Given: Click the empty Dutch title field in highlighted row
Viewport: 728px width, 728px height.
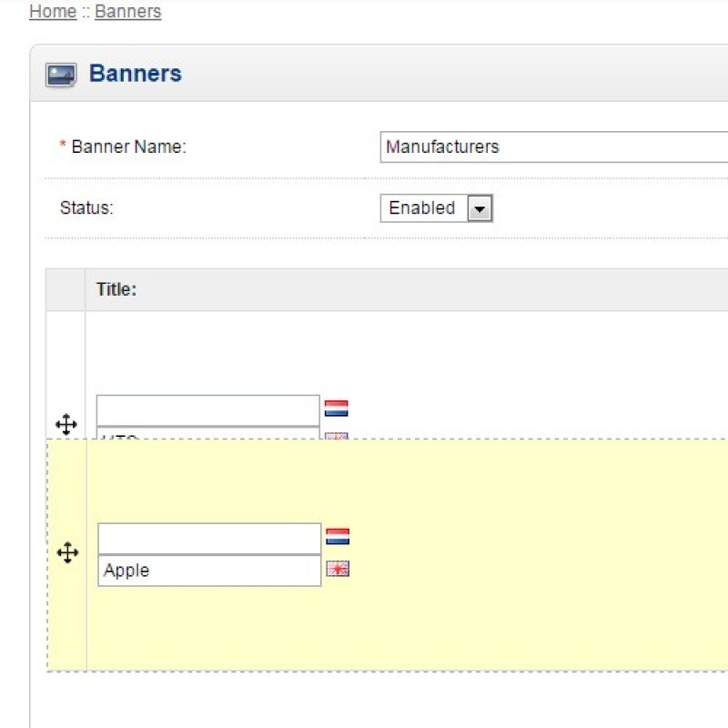Looking at the screenshot, I should click(x=208, y=536).
